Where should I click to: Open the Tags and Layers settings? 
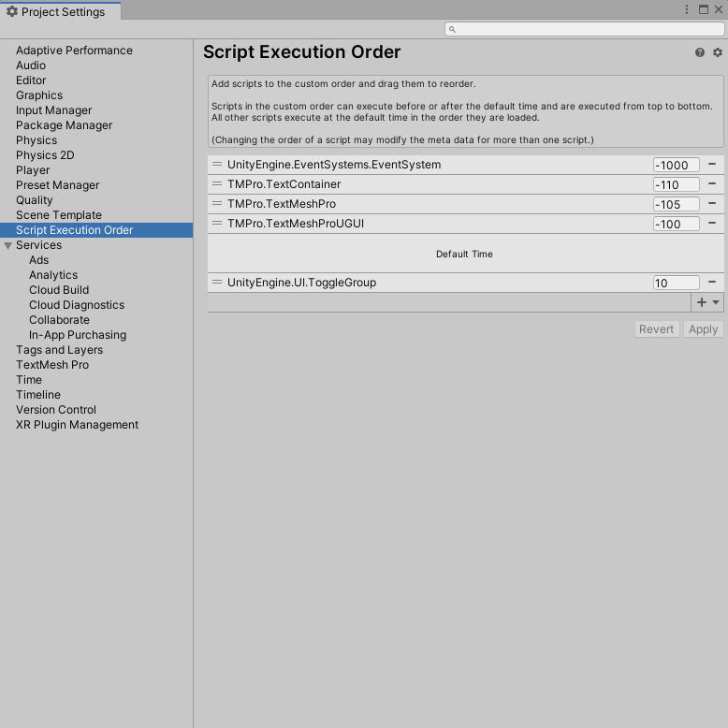60,350
